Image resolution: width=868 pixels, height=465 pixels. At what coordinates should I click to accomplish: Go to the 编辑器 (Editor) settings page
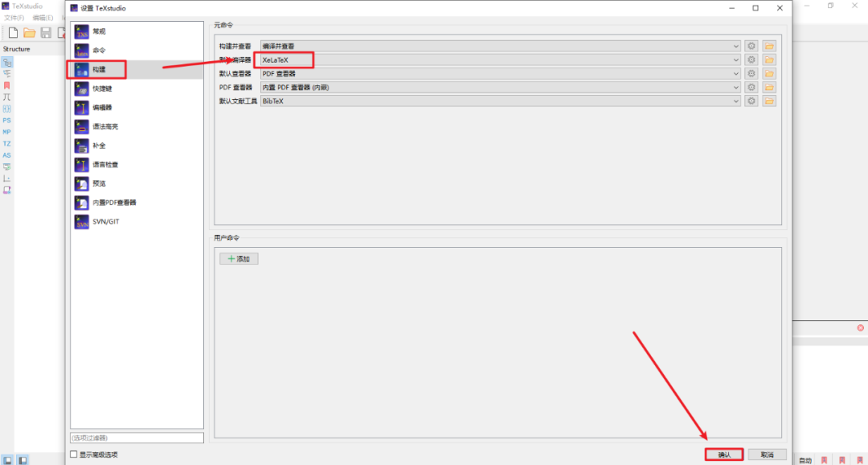point(102,107)
